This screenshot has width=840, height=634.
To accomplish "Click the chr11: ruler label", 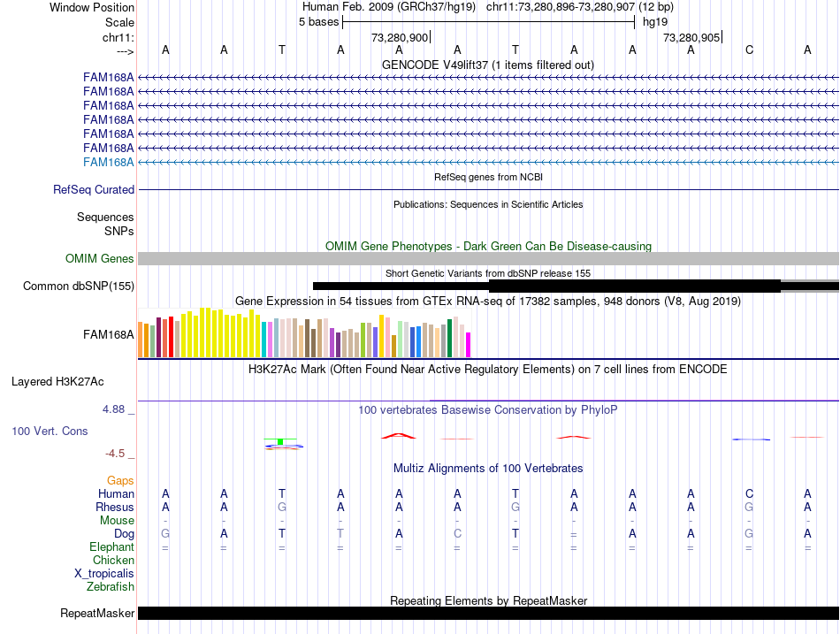I will click(x=118, y=37).
